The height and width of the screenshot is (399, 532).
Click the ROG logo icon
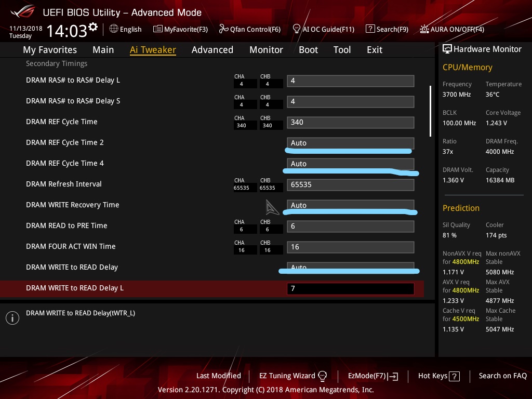coord(23,11)
